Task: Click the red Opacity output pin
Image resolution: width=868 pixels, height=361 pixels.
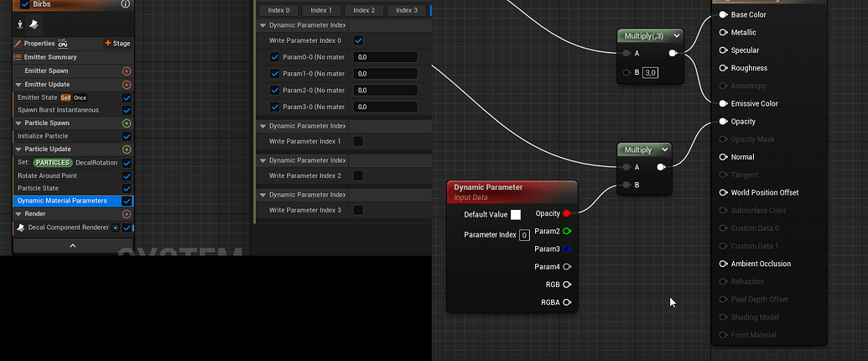Action: click(567, 213)
